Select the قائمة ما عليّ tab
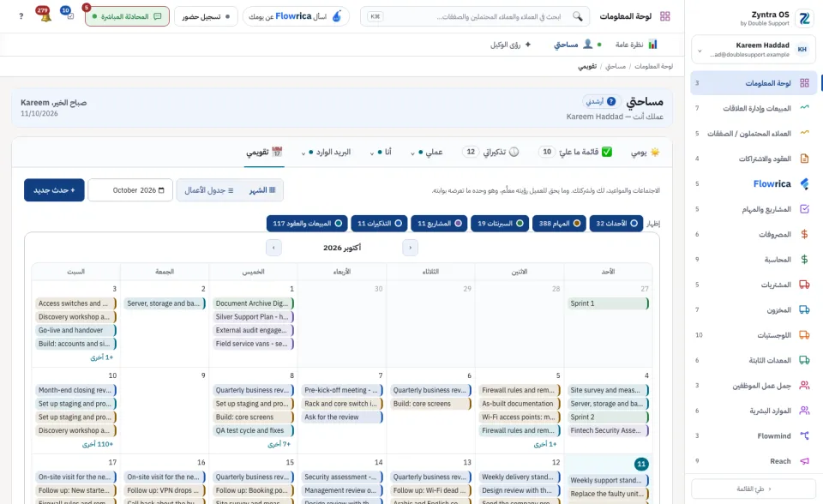 [x=575, y=153]
